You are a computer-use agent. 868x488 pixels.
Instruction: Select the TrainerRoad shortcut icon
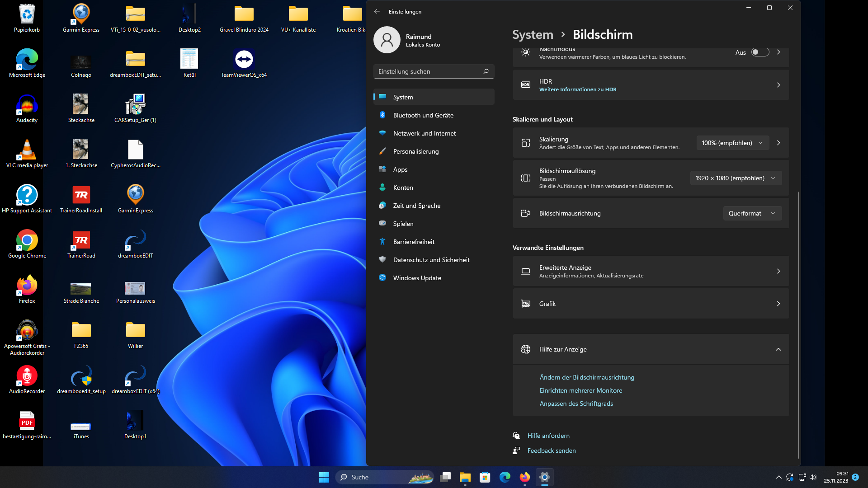81,240
